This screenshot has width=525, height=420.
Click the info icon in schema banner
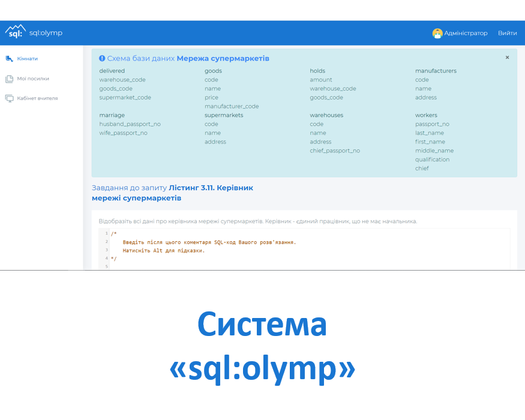click(x=102, y=59)
